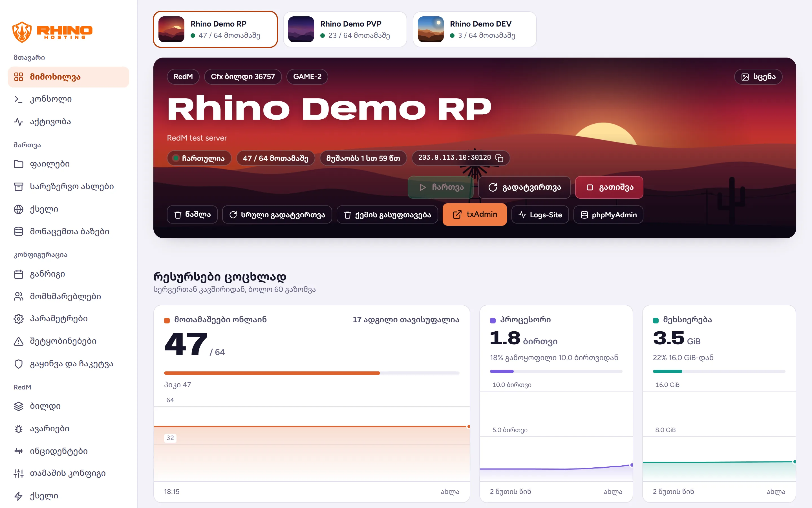
Task: Open ქსელი under მართვა section
Action: pyautogui.click(x=69, y=209)
